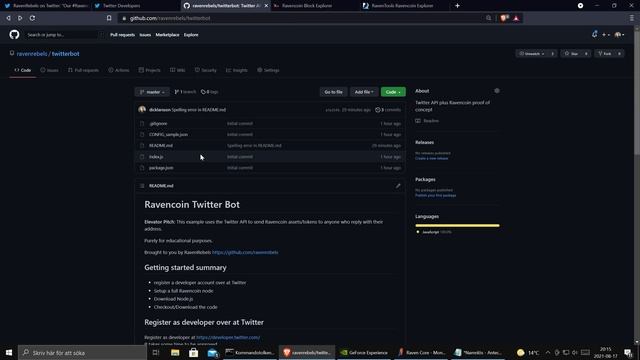This screenshot has height=360, width=640.
Task: Click the zoom magnifier in address bar
Action: click(x=488, y=18)
